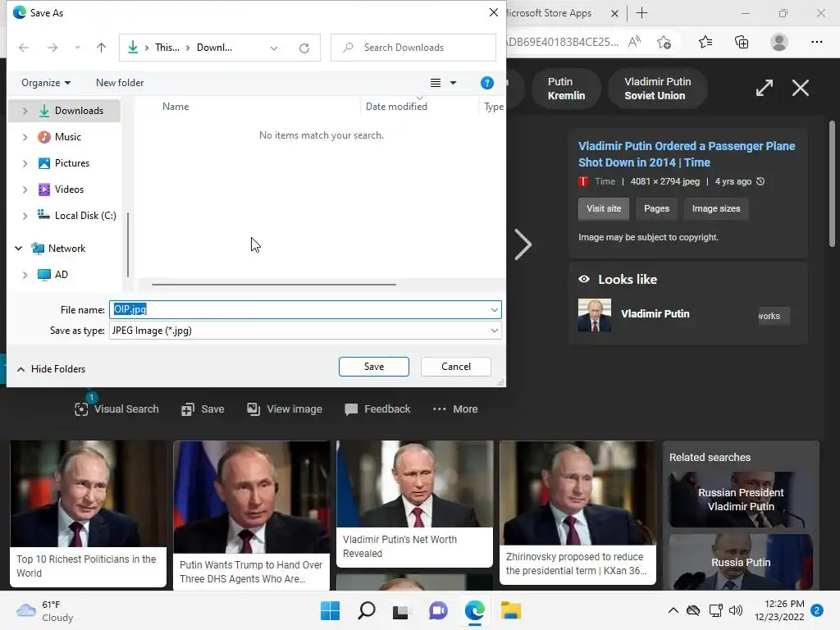Viewport: 840px width, 630px height.
Task: Send Feedback on image
Action: click(377, 409)
